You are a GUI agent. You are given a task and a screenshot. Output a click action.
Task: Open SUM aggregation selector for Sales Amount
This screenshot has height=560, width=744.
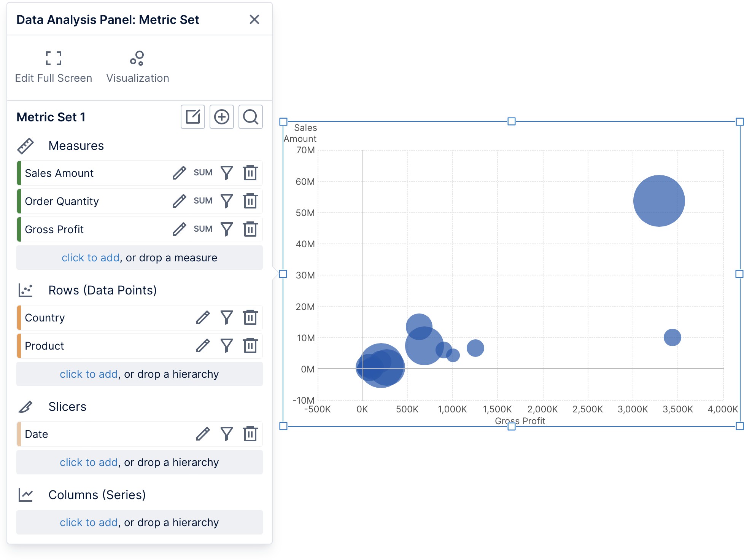[202, 172]
